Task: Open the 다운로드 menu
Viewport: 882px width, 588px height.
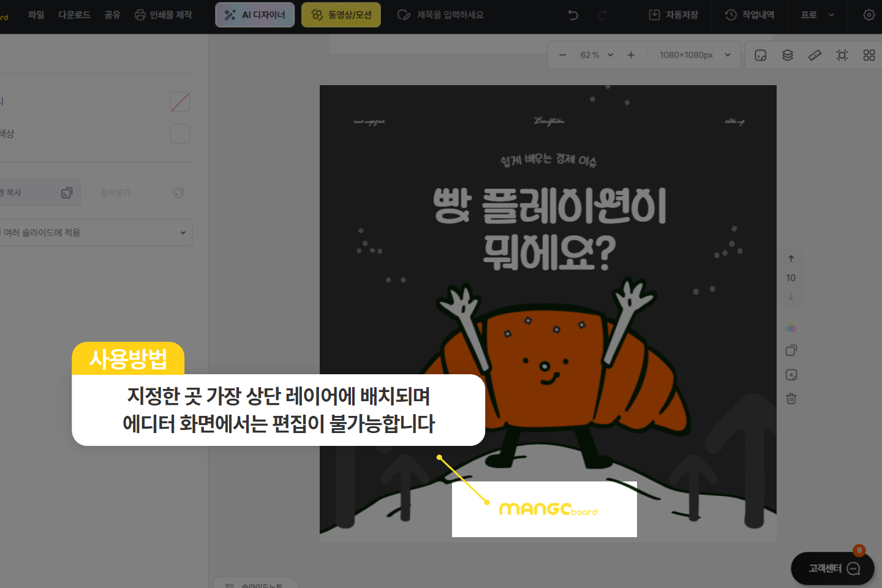Action: (x=74, y=15)
